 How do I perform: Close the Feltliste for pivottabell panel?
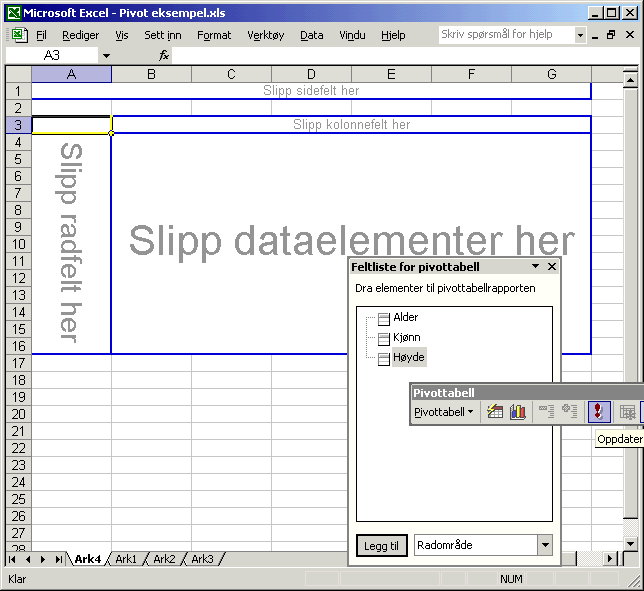[552, 267]
